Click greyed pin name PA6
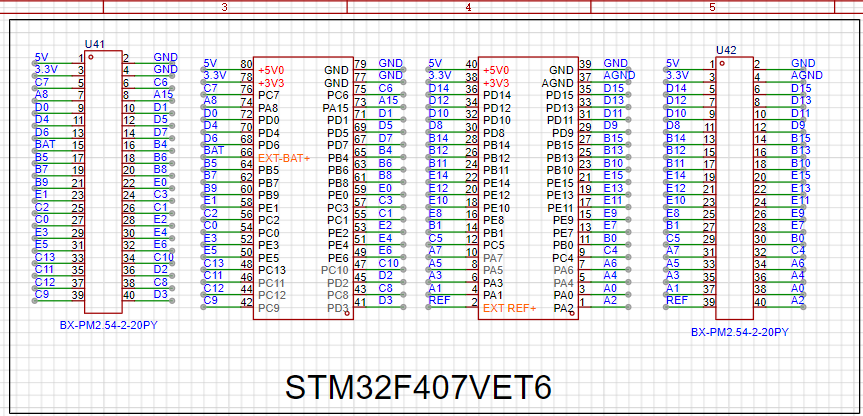 click(x=564, y=270)
